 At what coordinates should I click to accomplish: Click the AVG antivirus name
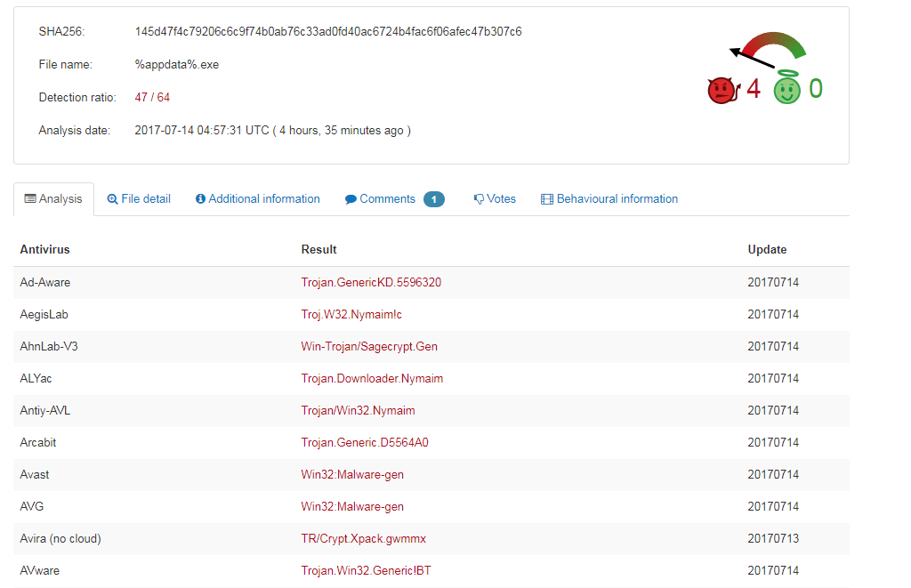click(x=31, y=506)
